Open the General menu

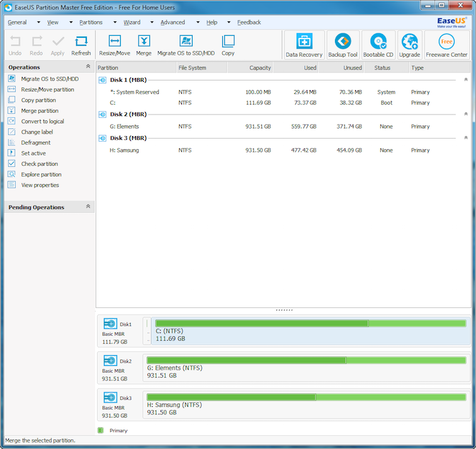click(x=17, y=23)
